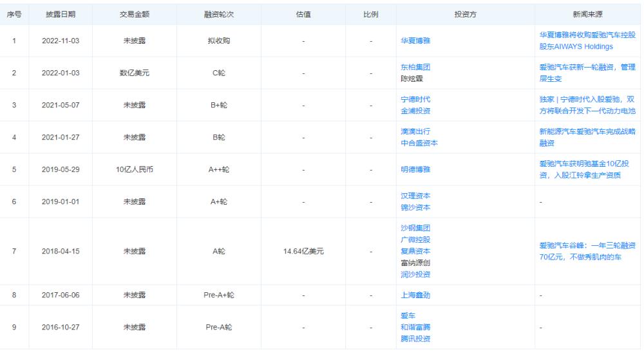Open investor link 沙钢集团
The height and width of the screenshot is (354, 644).
point(415,228)
